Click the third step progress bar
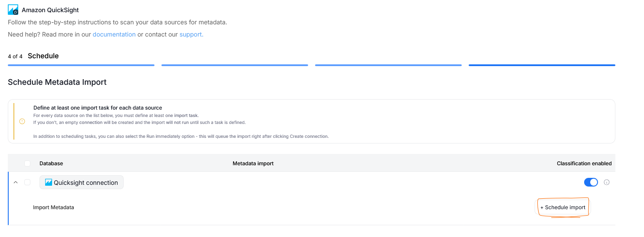The height and width of the screenshot is (237, 644). pyautogui.click(x=388, y=65)
